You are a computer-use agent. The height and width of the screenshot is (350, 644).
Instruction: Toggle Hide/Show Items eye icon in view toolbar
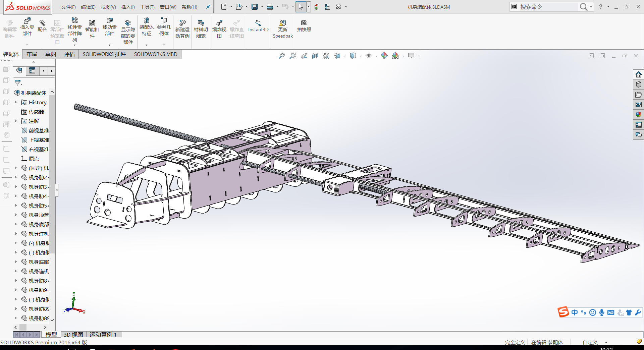pos(369,56)
